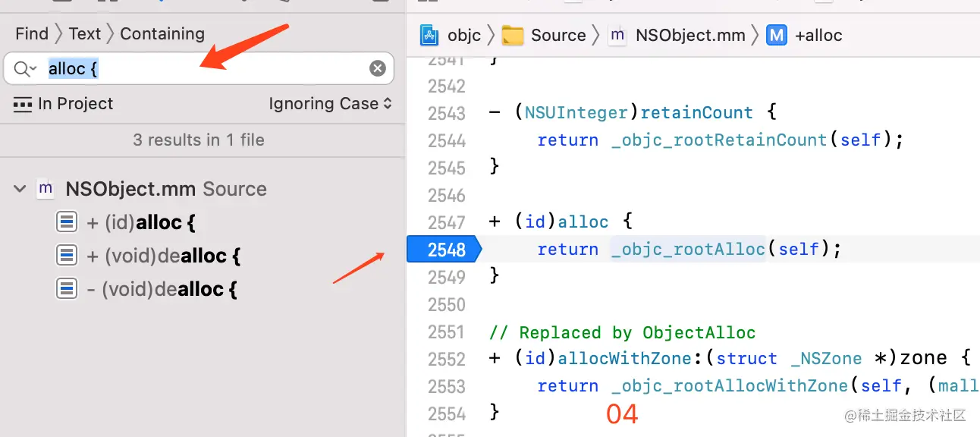Click _objc_rootRetainCount in the code
The height and width of the screenshot is (437, 980).
click(719, 140)
